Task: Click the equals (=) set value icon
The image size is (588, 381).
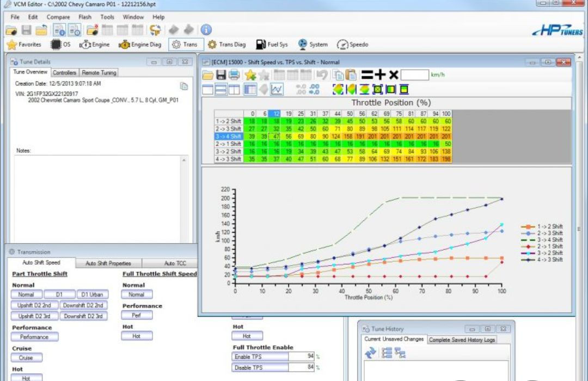Action: [367, 75]
